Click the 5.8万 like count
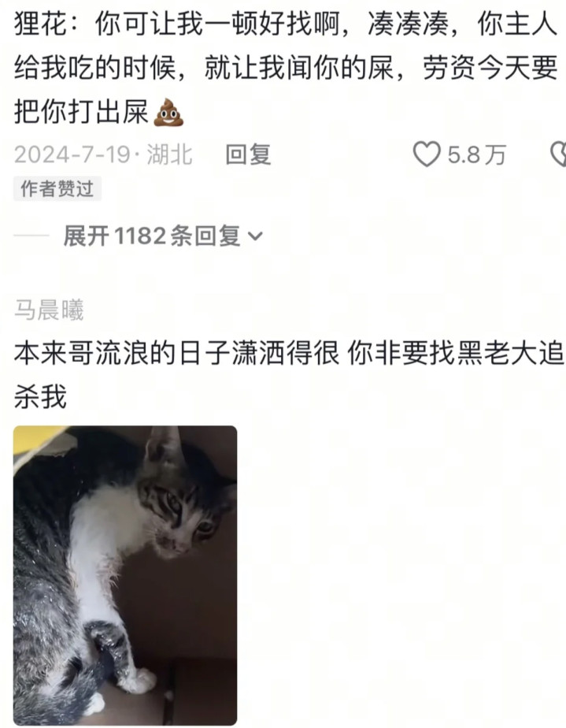Image resolution: width=566 pixels, height=728 pixels. (476, 154)
